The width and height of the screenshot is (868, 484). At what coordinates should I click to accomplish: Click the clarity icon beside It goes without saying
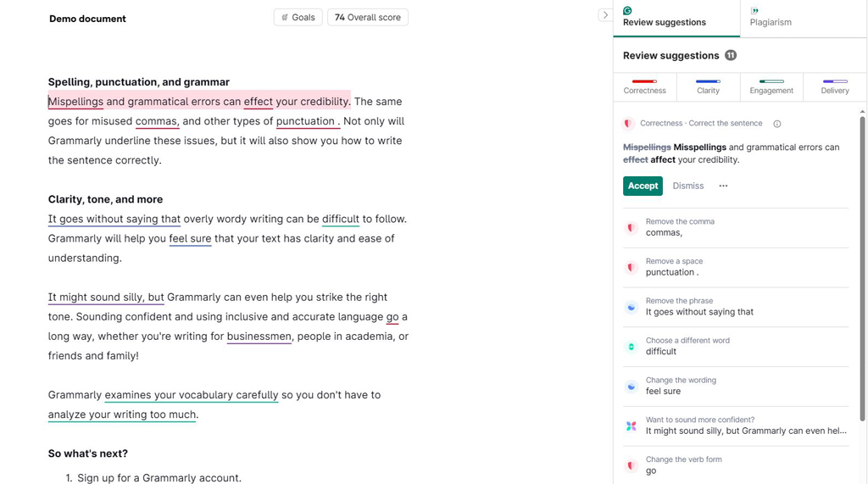(x=631, y=308)
